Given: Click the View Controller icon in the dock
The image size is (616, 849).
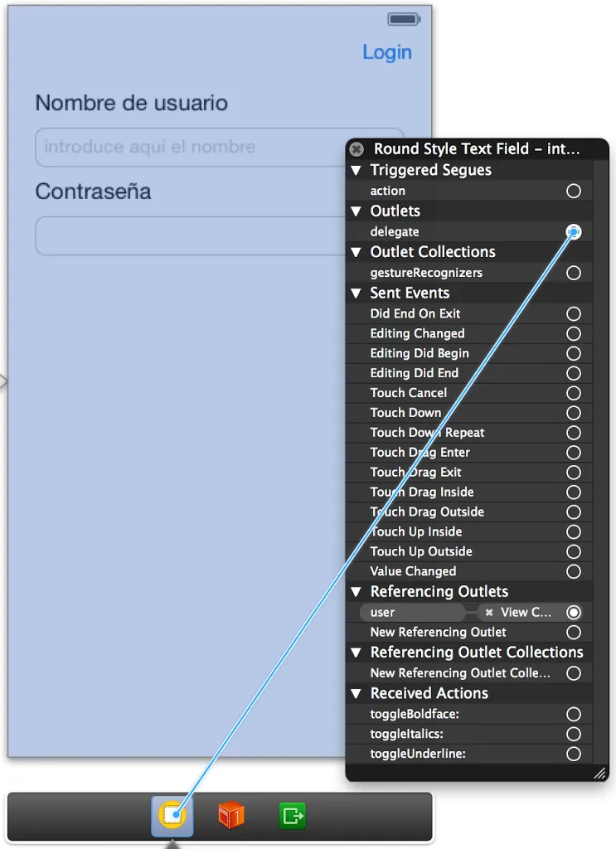Looking at the screenshot, I should [x=172, y=816].
